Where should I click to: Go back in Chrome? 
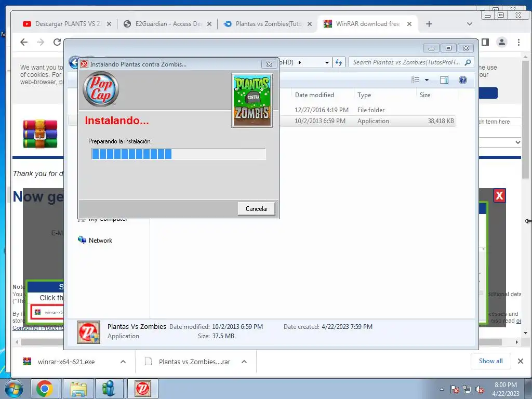pyautogui.click(x=24, y=42)
